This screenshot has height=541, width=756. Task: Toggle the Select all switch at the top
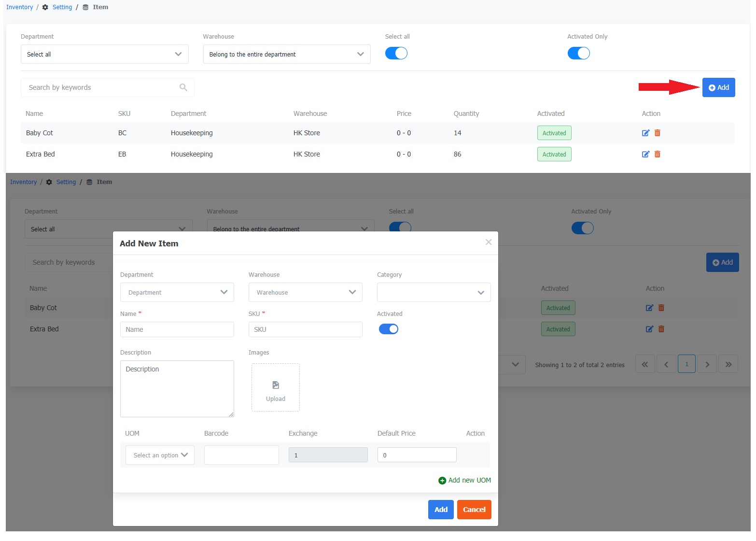click(x=396, y=53)
